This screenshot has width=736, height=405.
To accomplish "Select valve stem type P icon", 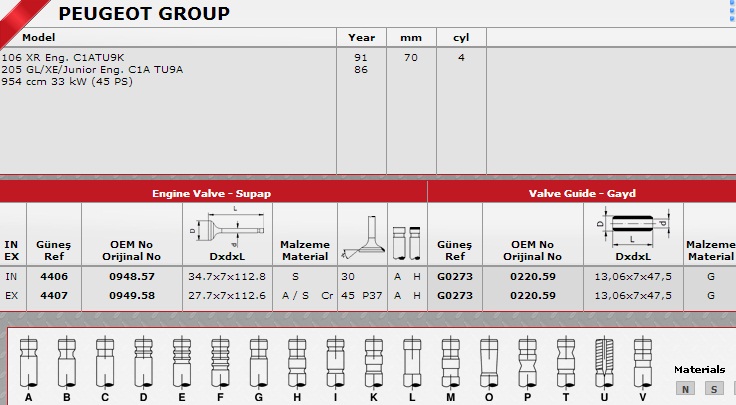I will point(528,362).
